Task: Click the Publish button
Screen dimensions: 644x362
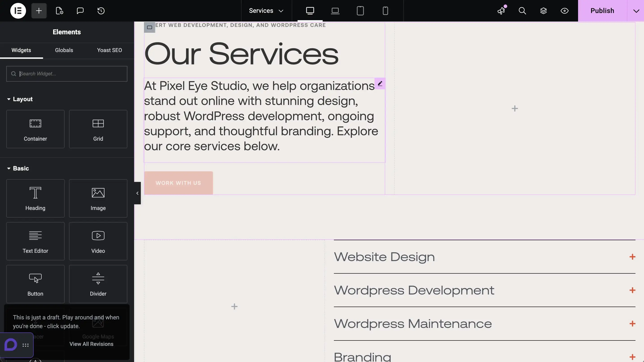Action: (602, 11)
